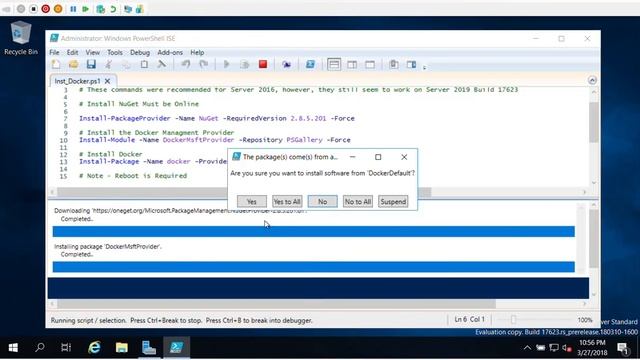Open the Edit menu
The height and width of the screenshot is (360, 640).
[72, 52]
